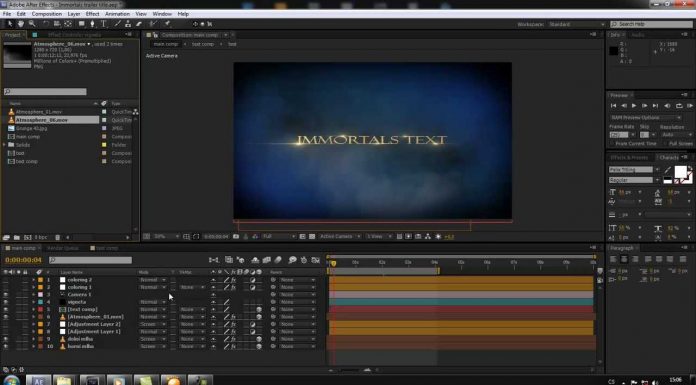The image size is (696, 385).
Task: Switch to Effects & Presets tab
Action: (x=629, y=158)
